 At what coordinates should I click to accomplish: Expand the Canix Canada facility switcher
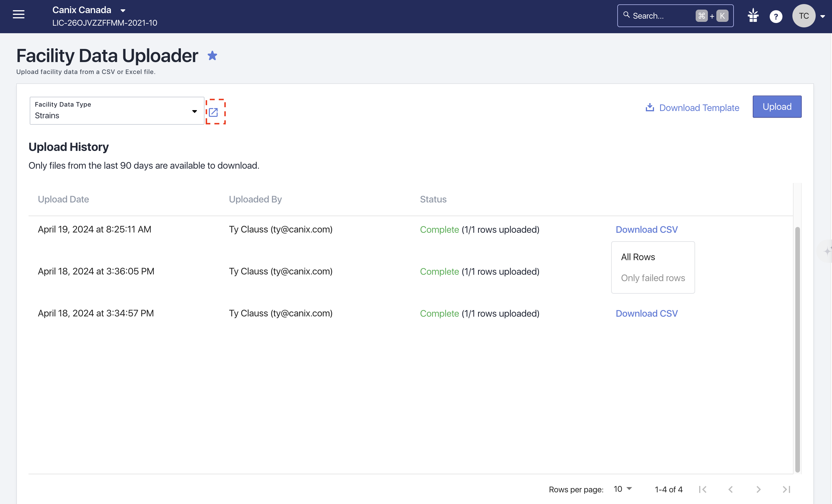click(x=123, y=10)
